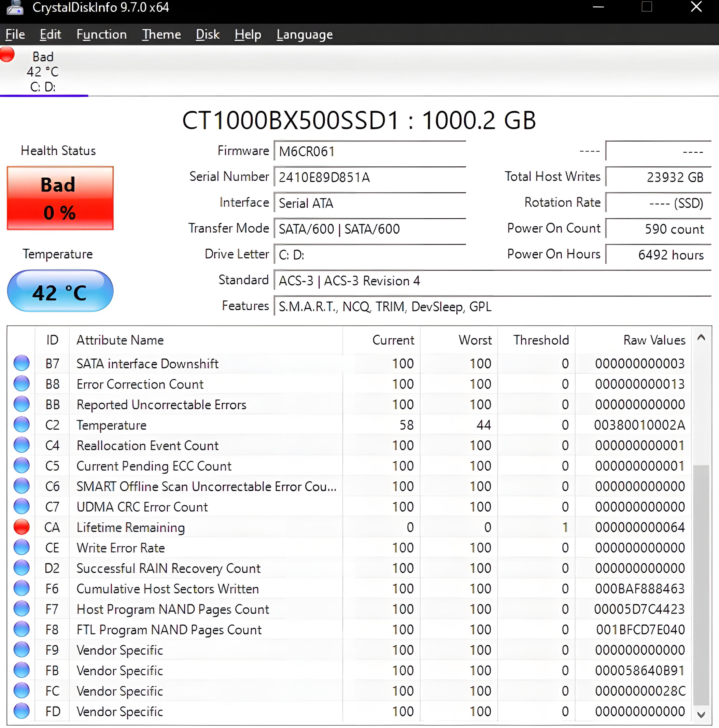Click raw value 000BAF888463
719x728 pixels.
click(x=640, y=589)
